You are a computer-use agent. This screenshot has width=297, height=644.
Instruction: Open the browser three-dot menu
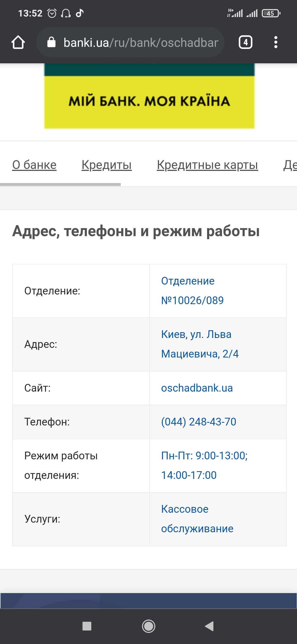(x=276, y=42)
